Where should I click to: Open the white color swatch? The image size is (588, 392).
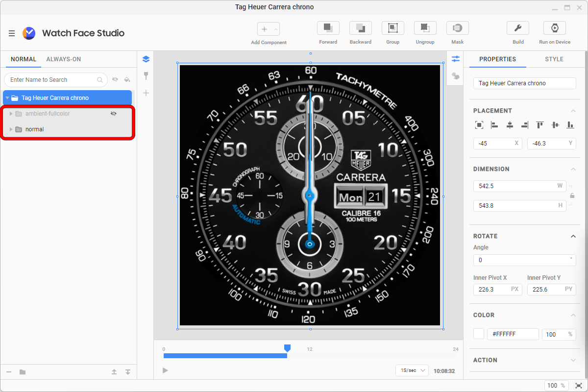click(x=479, y=334)
